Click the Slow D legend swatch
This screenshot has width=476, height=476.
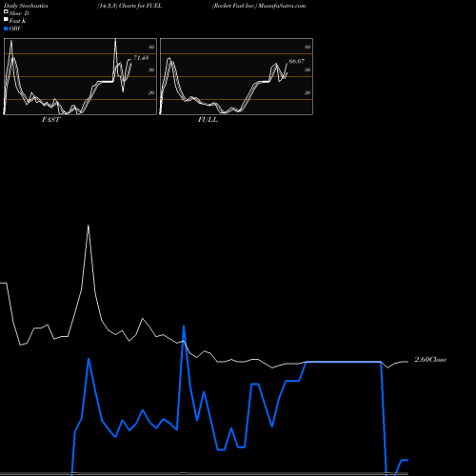click(6, 11)
